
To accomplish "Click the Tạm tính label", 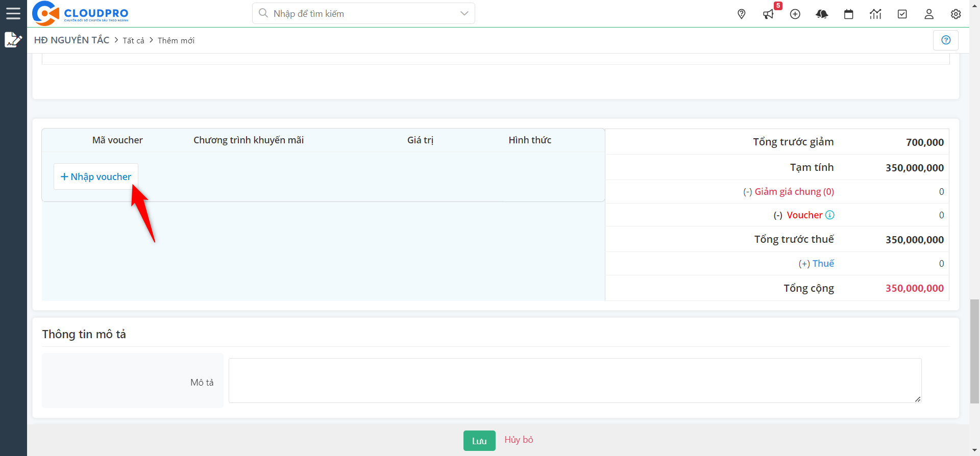I will click(x=812, y=167).
